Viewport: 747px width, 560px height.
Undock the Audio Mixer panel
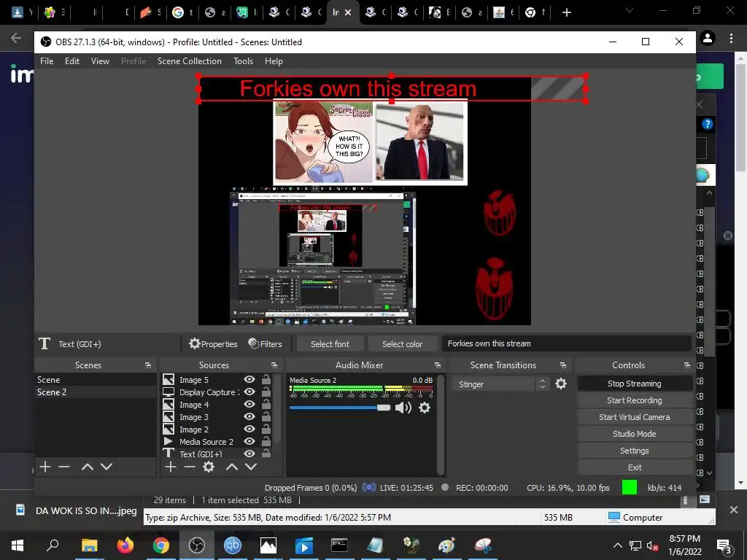438,365
